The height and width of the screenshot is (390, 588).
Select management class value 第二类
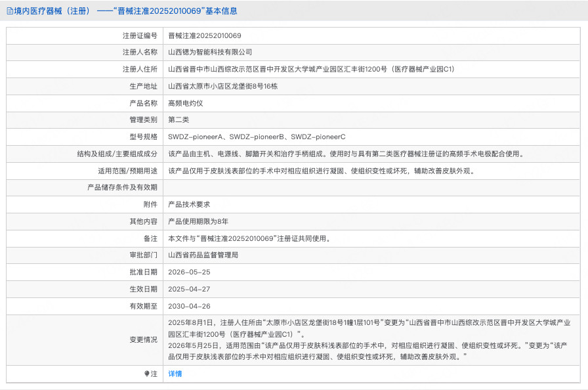178,119
